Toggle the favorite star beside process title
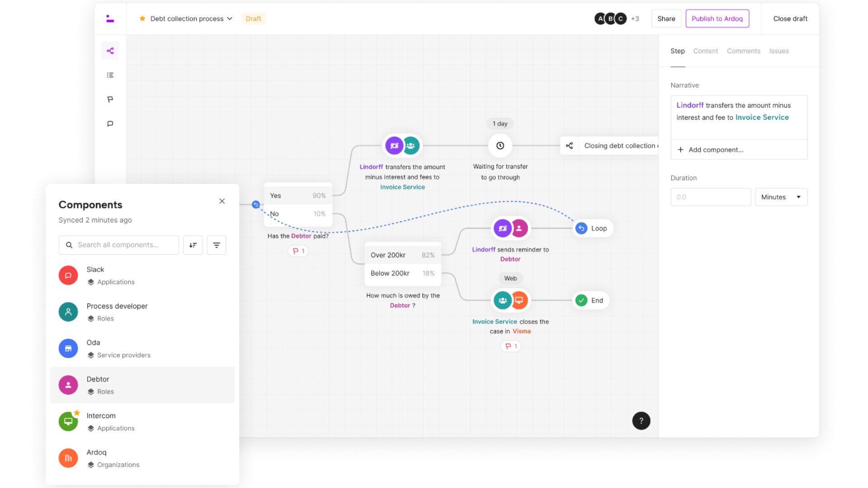 pos(142,19)
